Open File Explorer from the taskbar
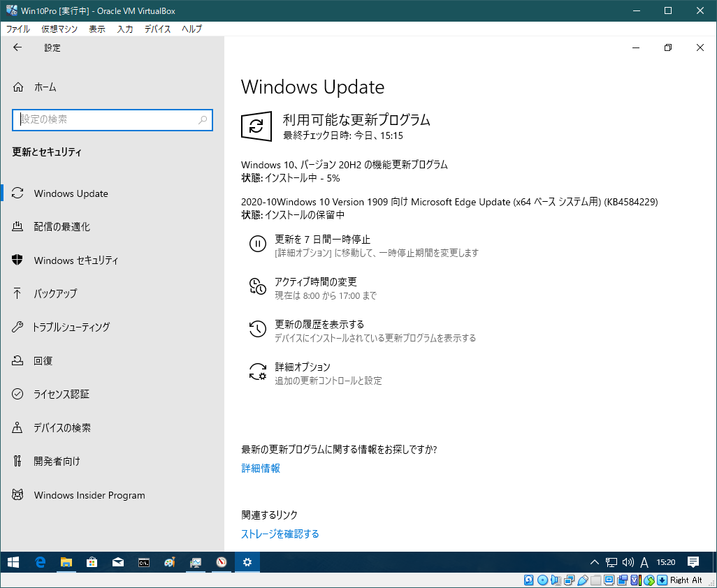 point(66,562)
